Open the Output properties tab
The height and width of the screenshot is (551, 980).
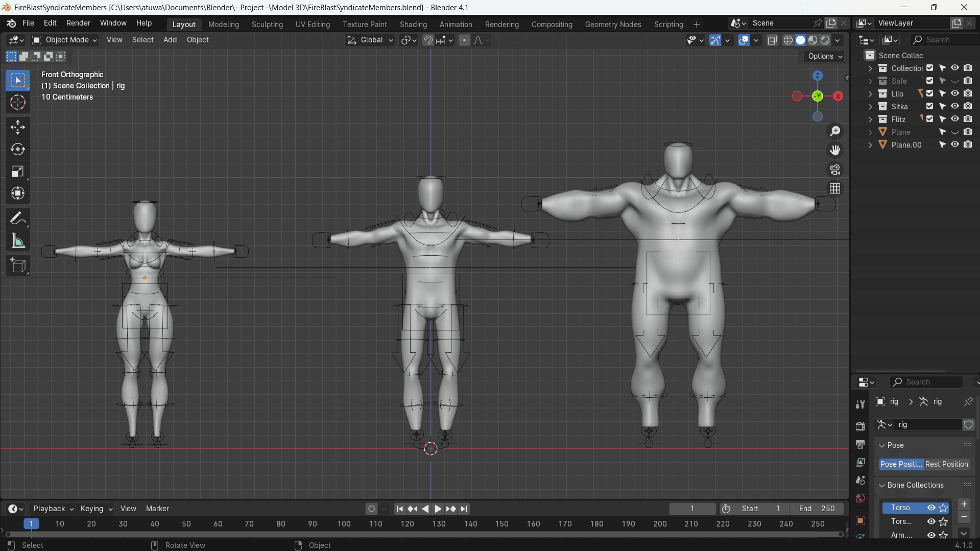pyautogui.click(x=861, y=444)
